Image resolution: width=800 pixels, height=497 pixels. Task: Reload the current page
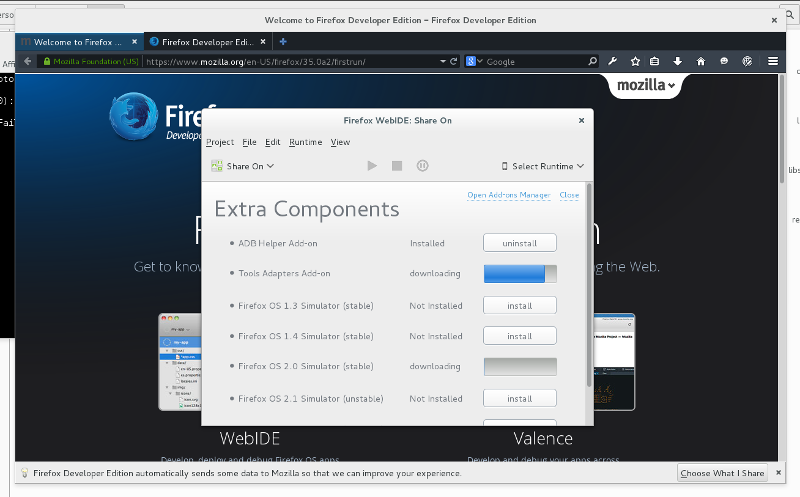coord(454,61)
